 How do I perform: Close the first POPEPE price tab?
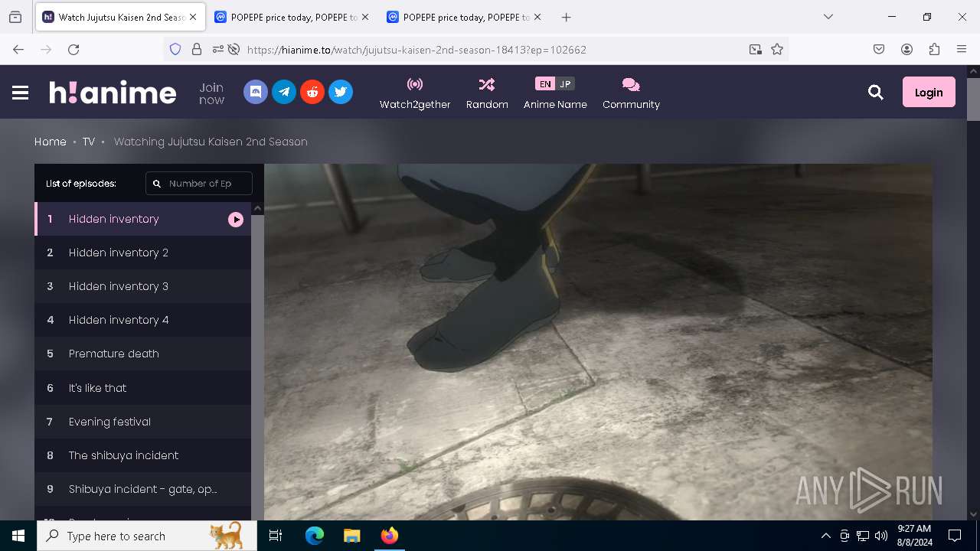pos(365,17)
